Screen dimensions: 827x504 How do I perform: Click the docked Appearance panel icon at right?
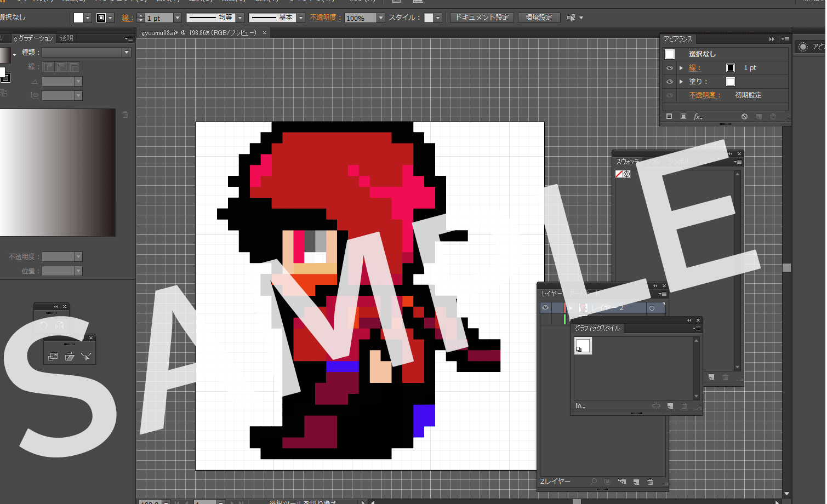coord(803,47)
